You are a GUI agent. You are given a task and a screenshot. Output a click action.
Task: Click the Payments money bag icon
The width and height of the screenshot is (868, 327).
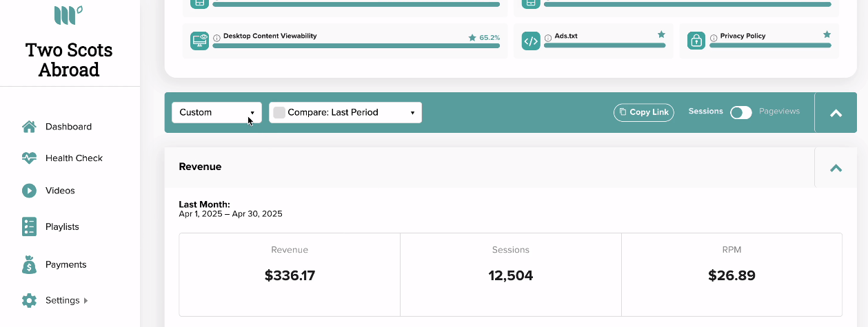click(29, 264)
